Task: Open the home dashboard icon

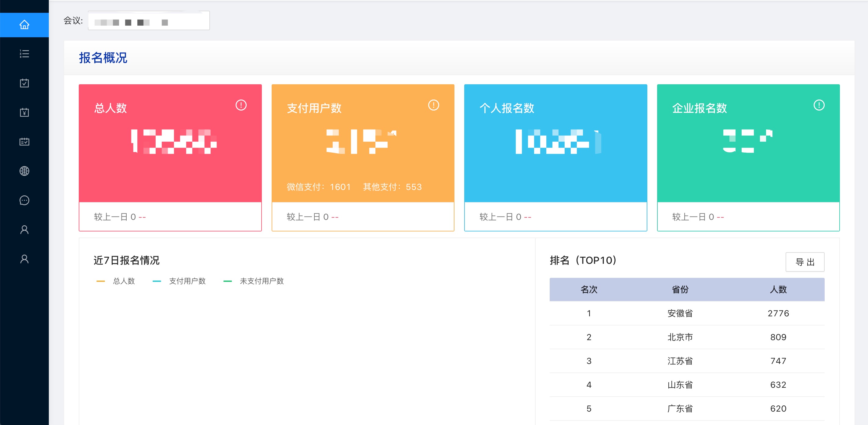Action: coord(24,25)
